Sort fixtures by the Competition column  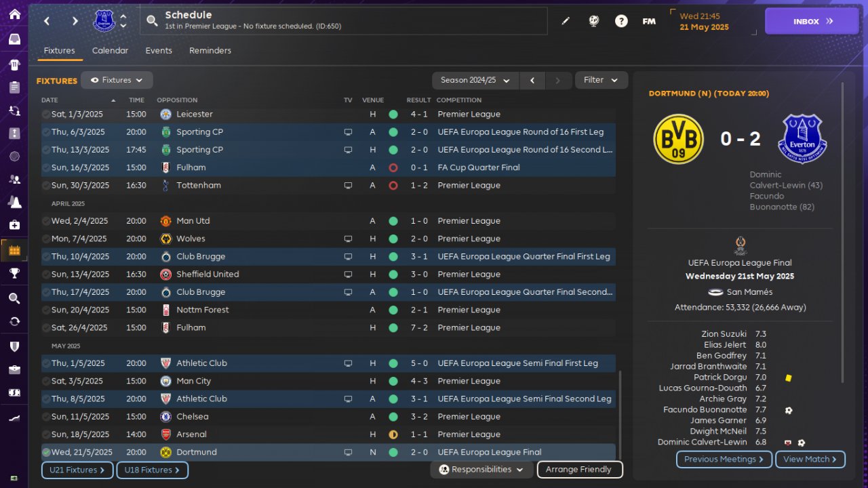pyautogui.click(x=459, y=100)
